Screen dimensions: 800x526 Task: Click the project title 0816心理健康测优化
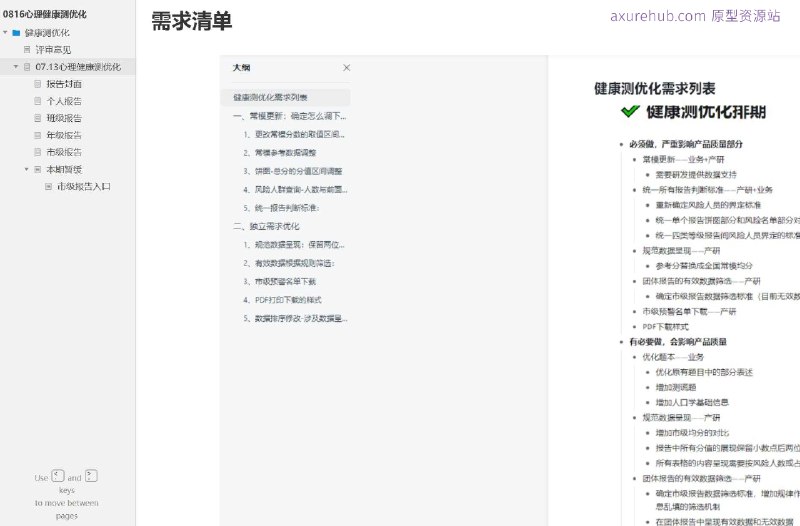pos(44,14)
